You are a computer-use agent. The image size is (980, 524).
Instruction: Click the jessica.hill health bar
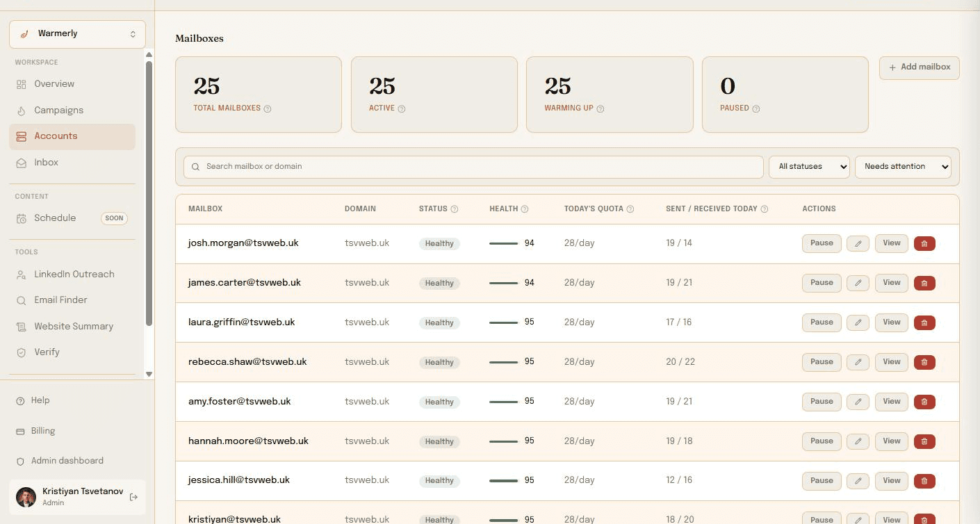pos(503,481)
